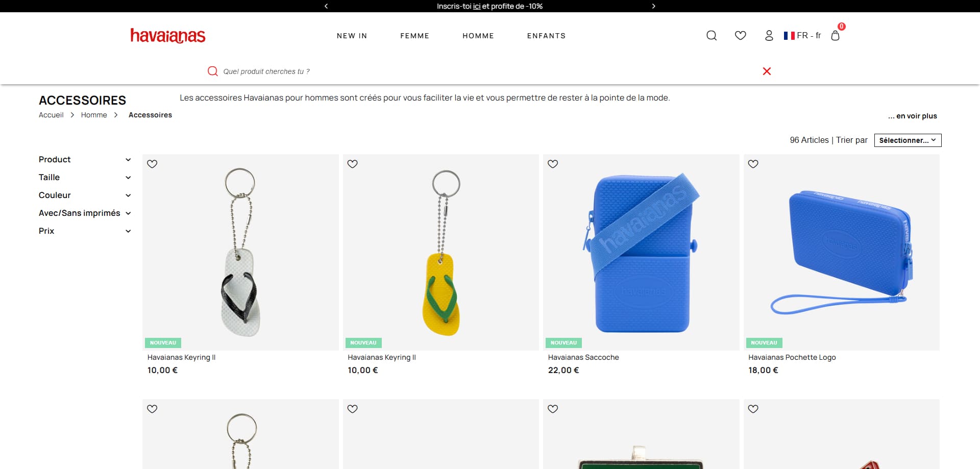980x469 pixels.
Task: Click price '22,00 €'
Action: coord(563,370)
